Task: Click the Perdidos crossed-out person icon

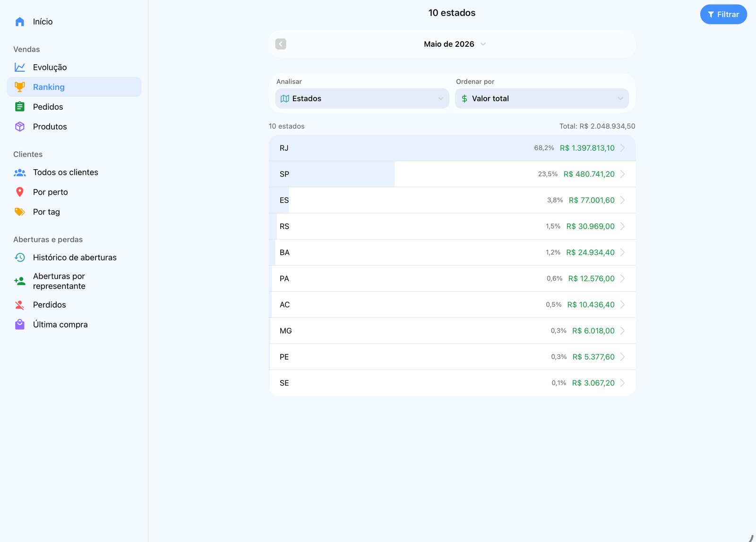Action: (x=20, y=305)
